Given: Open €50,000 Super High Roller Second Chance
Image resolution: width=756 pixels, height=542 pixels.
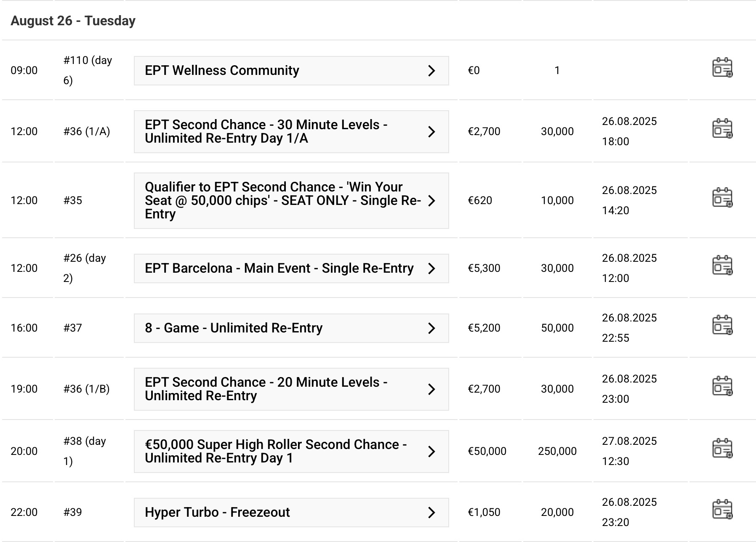Looking at the screenshot, I should tap(275, 451).
